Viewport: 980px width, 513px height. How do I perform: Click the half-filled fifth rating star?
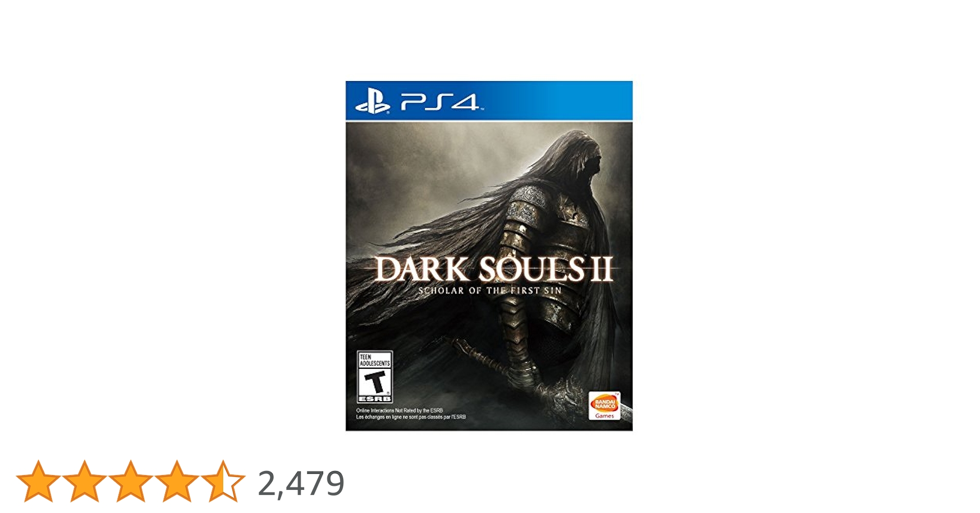coord(223,481)
